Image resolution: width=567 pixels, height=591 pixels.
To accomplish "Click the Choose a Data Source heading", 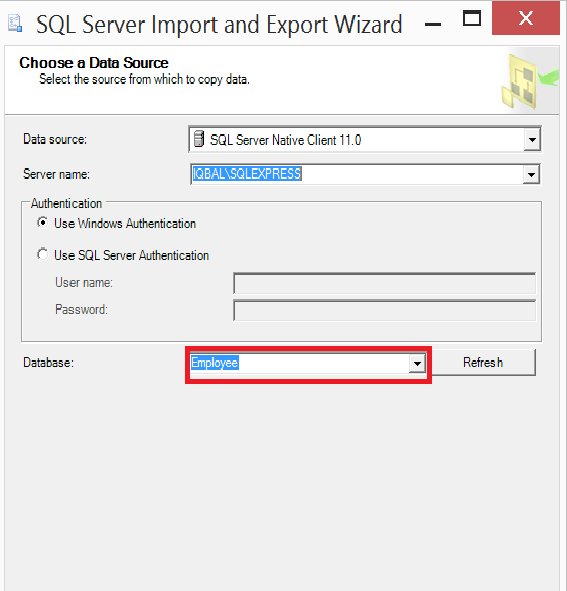I will coord(94,63).
